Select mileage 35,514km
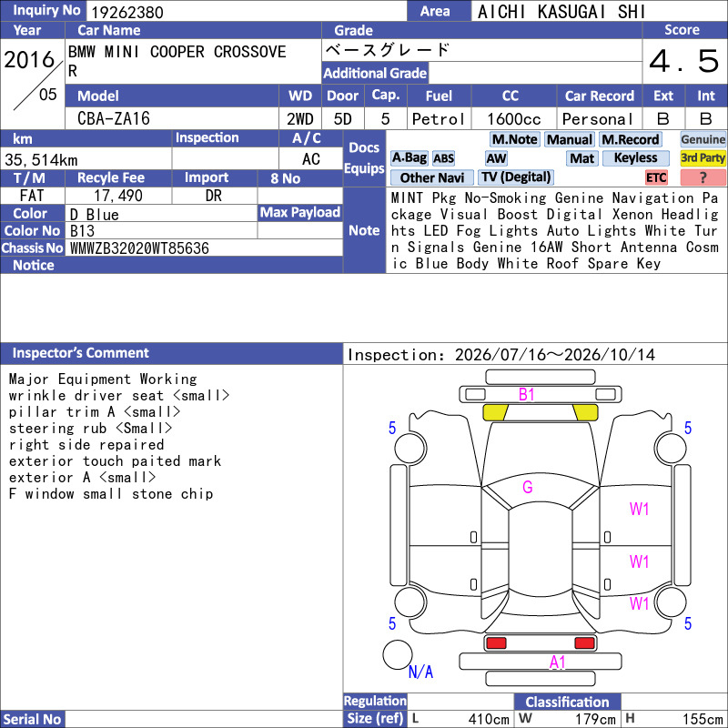728x728 pixels. tap(41, 160)
